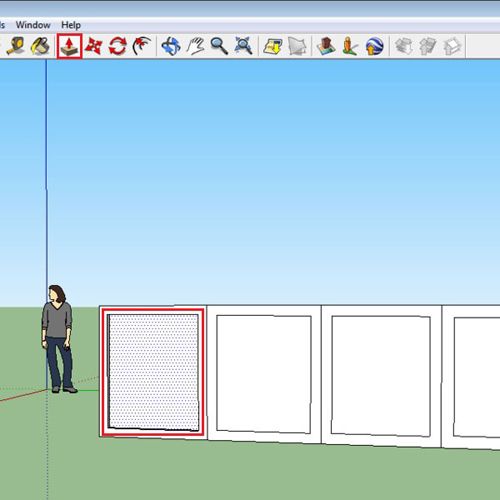The height and width of the screenshot is (500, 500).
Task: Select the standing woman figure
Action: [58, 339]
